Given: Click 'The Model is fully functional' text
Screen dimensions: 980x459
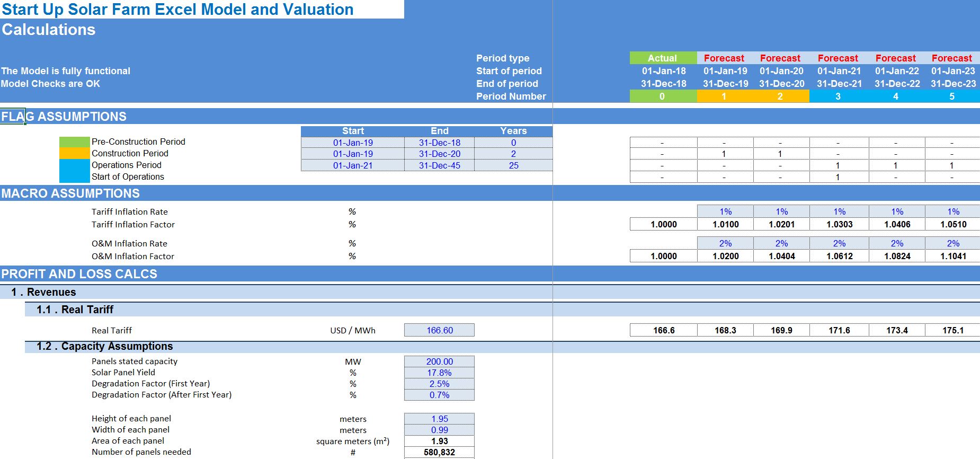Looking at the screenshot, I should (66, 71).
